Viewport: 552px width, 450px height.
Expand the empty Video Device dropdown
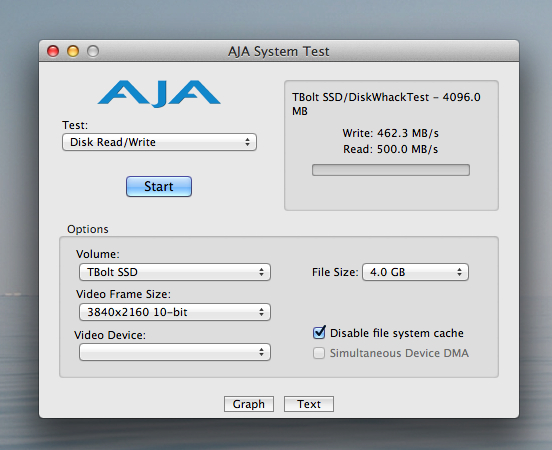point(175,352)
